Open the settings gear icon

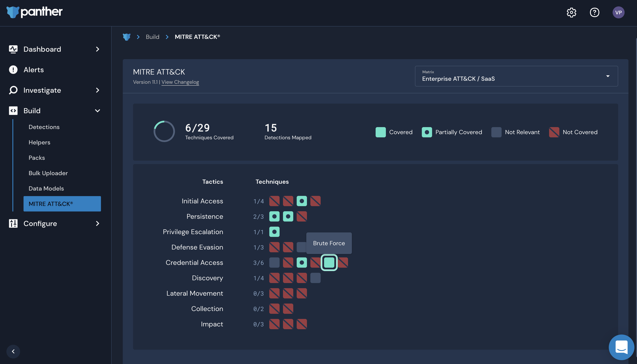point(571,13)
